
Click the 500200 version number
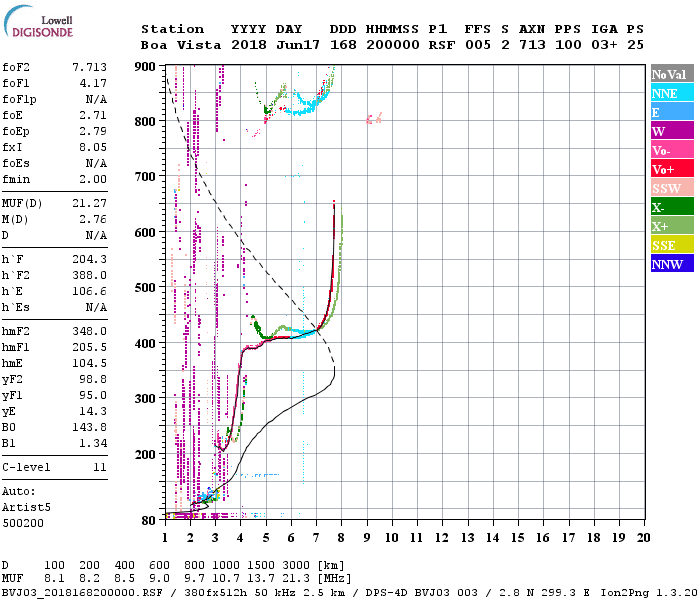23,523
